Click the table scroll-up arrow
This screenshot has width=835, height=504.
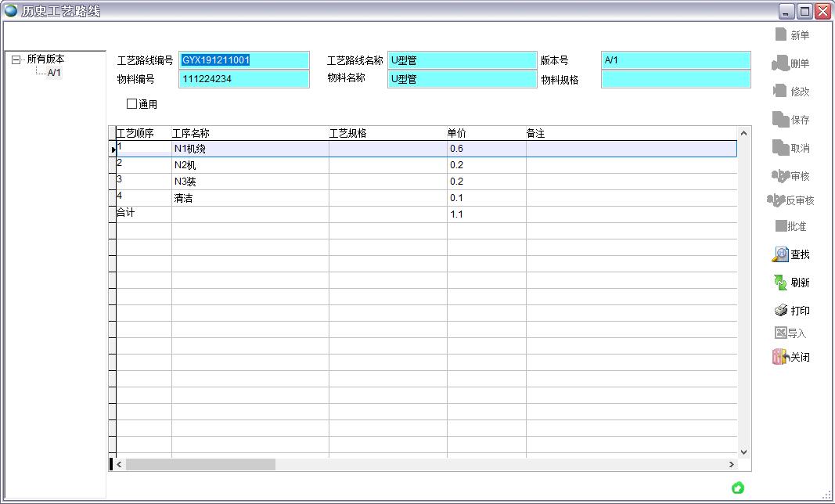click(x=743, y=134)
